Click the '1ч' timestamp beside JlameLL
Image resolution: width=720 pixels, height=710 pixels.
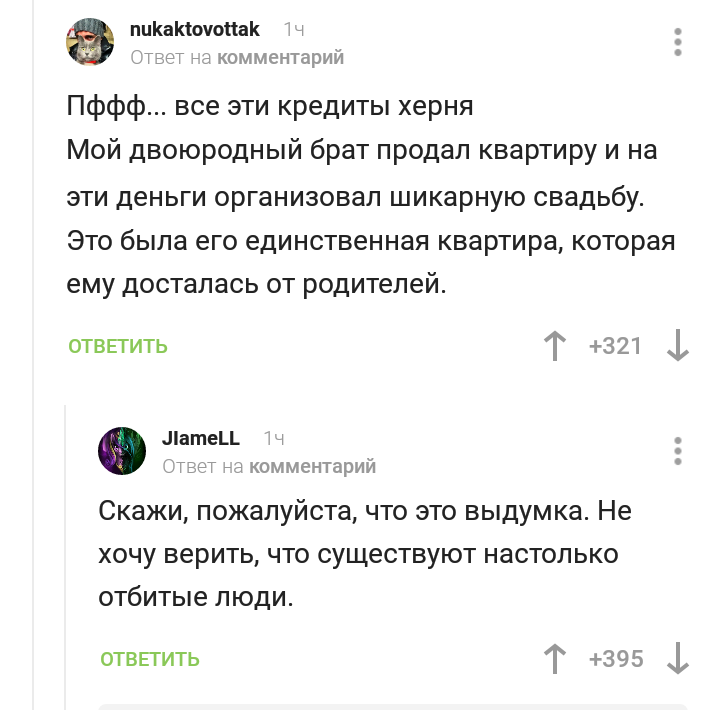click(x=274, y=438)
